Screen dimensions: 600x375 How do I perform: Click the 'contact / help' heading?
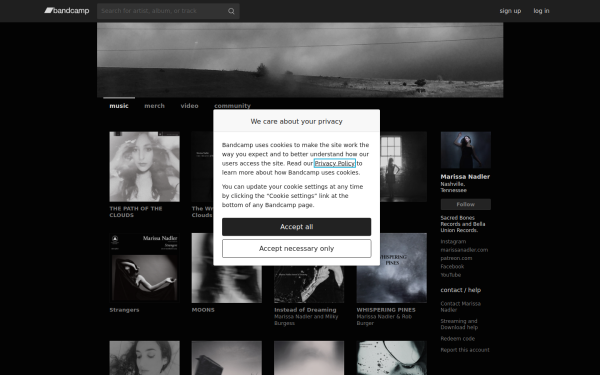point(461,290)
